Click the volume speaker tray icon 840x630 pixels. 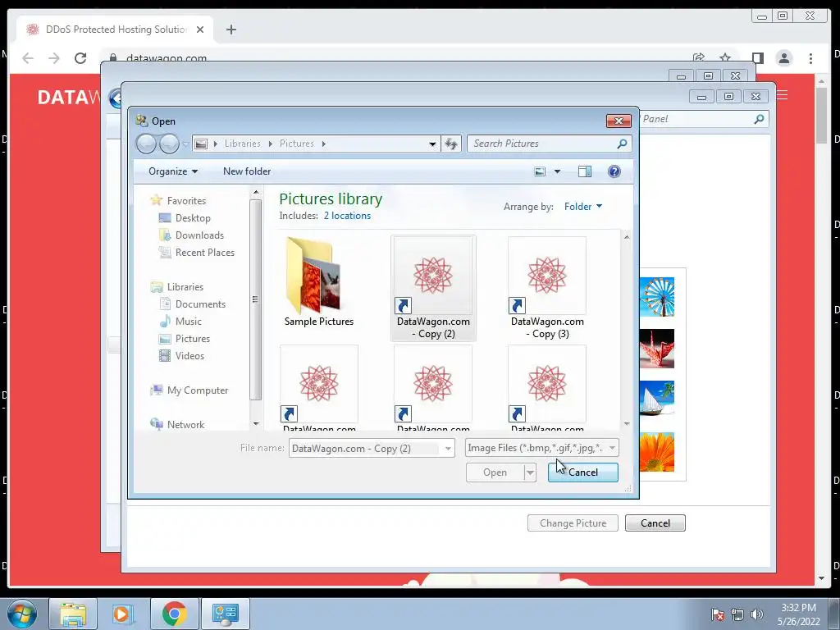point(757,614)
